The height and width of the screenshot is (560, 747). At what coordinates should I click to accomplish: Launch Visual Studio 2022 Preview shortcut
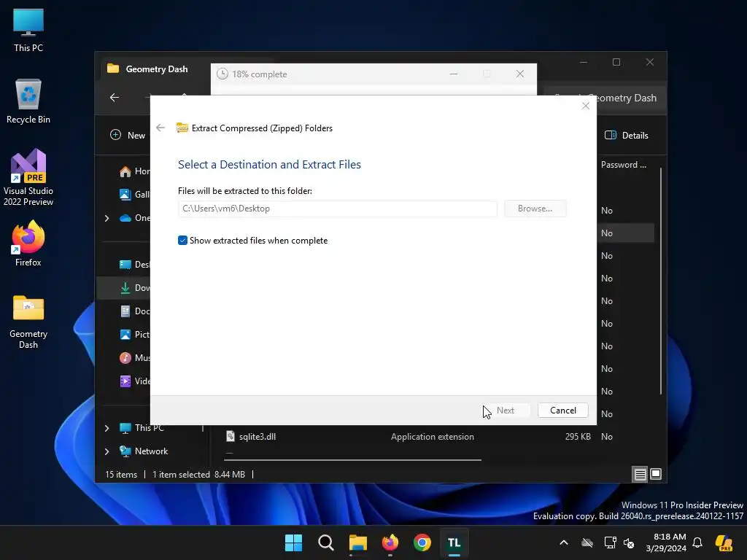pyautogui.click(x=28, y=177)
